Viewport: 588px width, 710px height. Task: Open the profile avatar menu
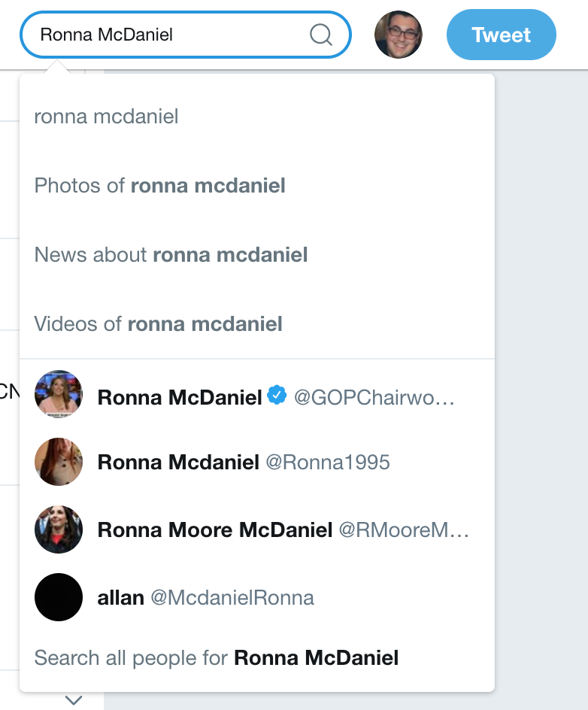pos(399,35)
